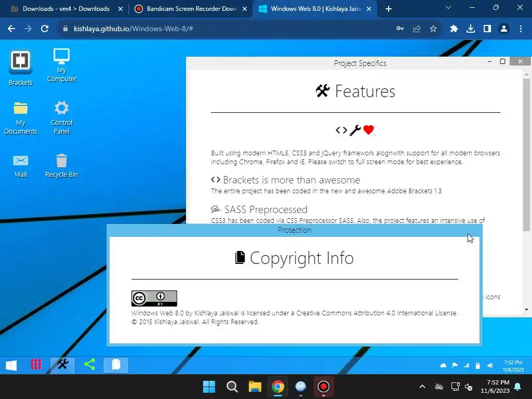This screenshot has height=399, width=532.
Task: Open the Chrome extensions puzzle icon
Action: click(454, 29)
